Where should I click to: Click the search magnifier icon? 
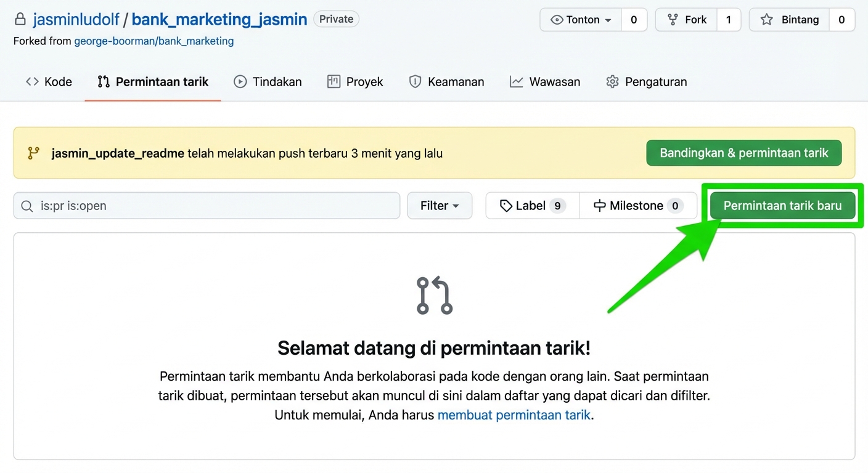(27, 206)
